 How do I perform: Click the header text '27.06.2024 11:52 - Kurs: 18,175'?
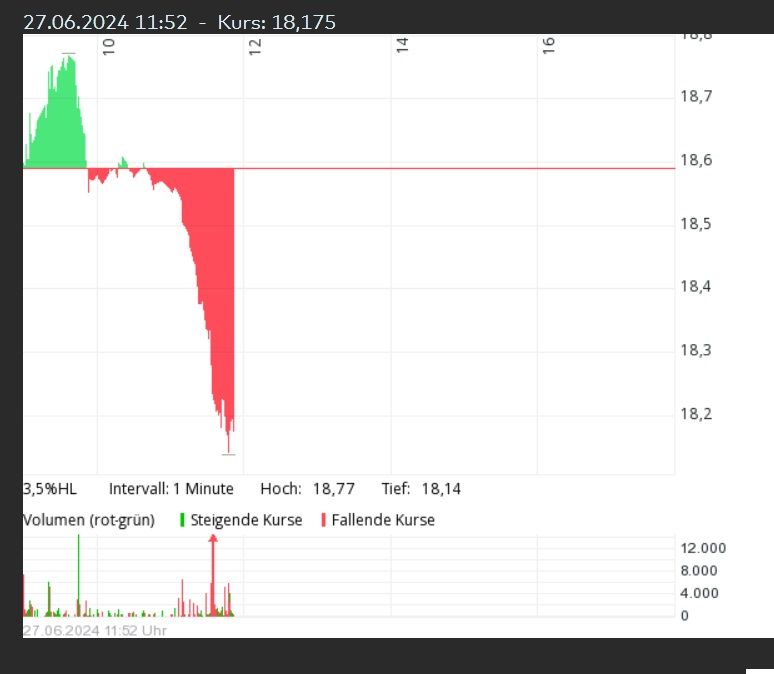click(x=180, y=22)
